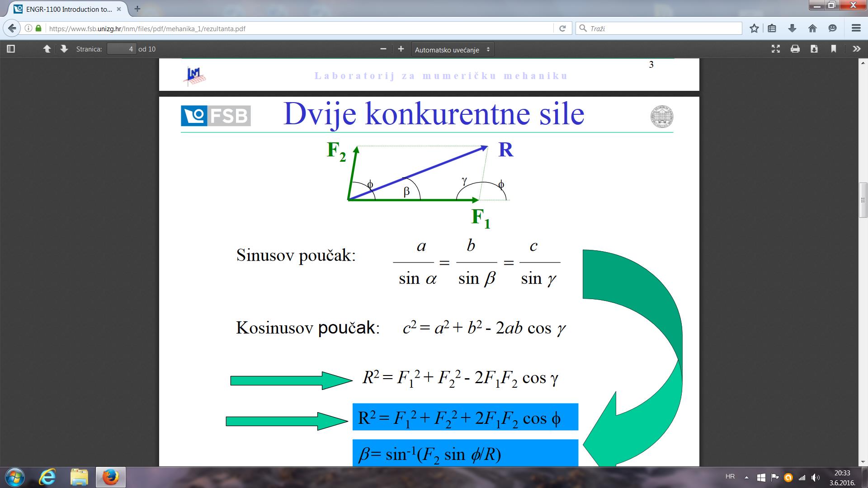Open a new browser tab
Image resolution: width=868 pixels, height=488 pixels.
[x=137, y=9]
